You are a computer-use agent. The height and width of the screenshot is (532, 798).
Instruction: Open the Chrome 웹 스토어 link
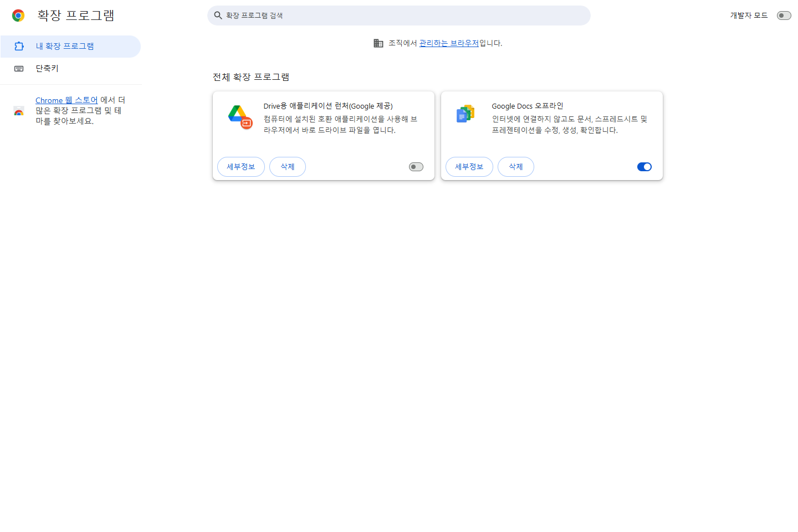(66, 100)
